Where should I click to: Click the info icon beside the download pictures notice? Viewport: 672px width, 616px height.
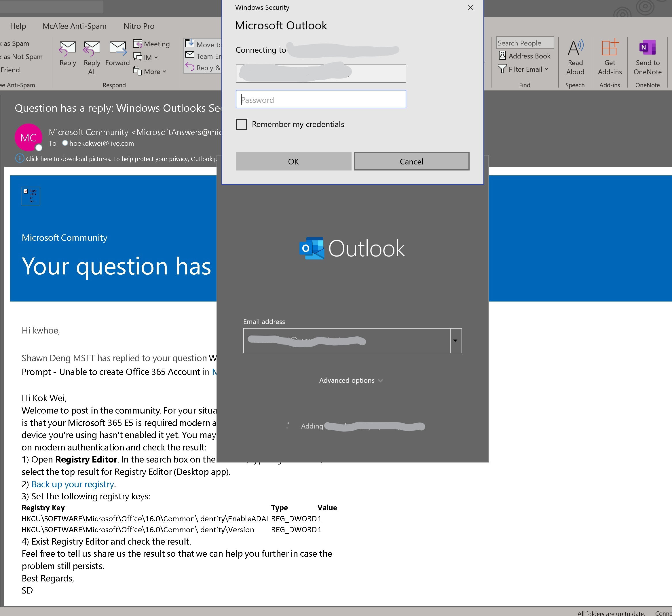[20, 158]
